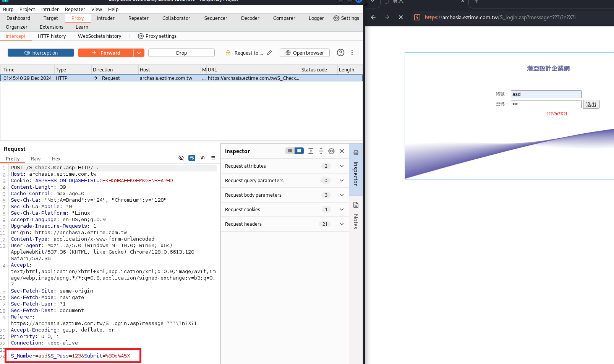Switch to the Extensions tab
Image resolution: width=614 pixels, height=364 pixels.
tap(52, 27)
